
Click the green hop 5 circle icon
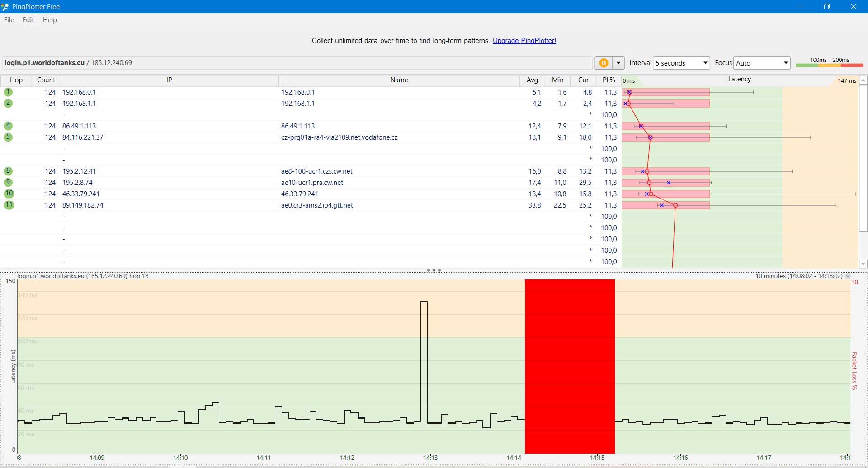click(x=8, y=137)
